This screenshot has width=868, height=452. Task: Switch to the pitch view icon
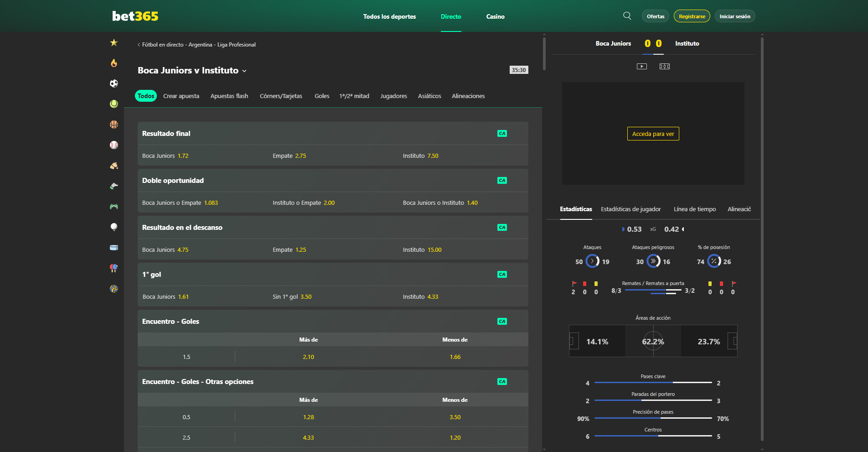click(665, 67)
